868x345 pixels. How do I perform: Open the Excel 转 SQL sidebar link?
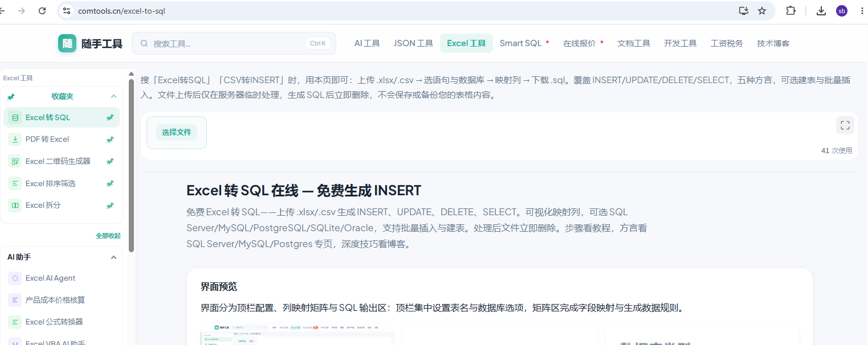[x=62, y=117]
